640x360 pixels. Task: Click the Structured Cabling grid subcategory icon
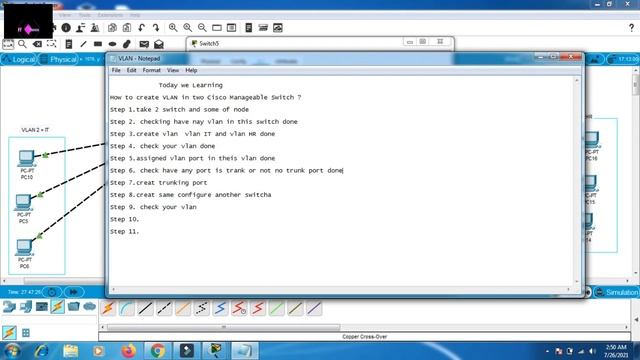26,333
